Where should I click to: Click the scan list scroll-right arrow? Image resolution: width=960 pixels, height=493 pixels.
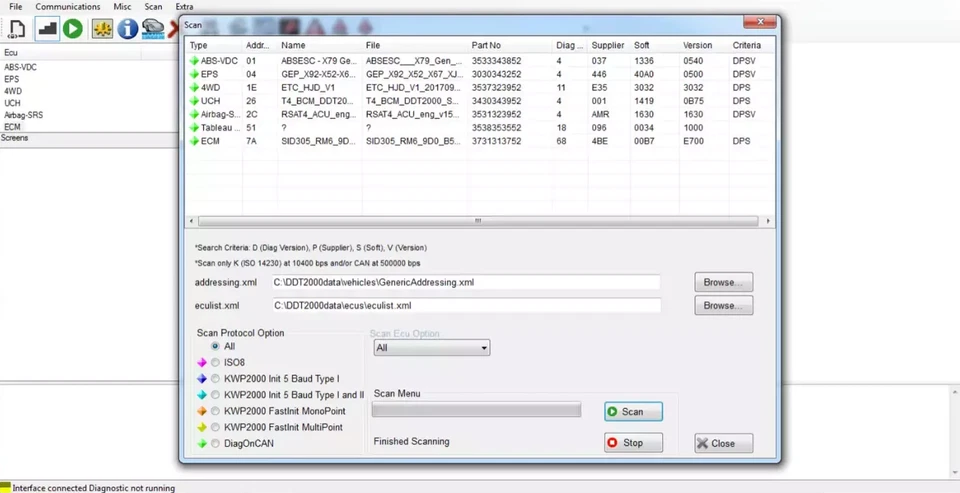[768, 221]
